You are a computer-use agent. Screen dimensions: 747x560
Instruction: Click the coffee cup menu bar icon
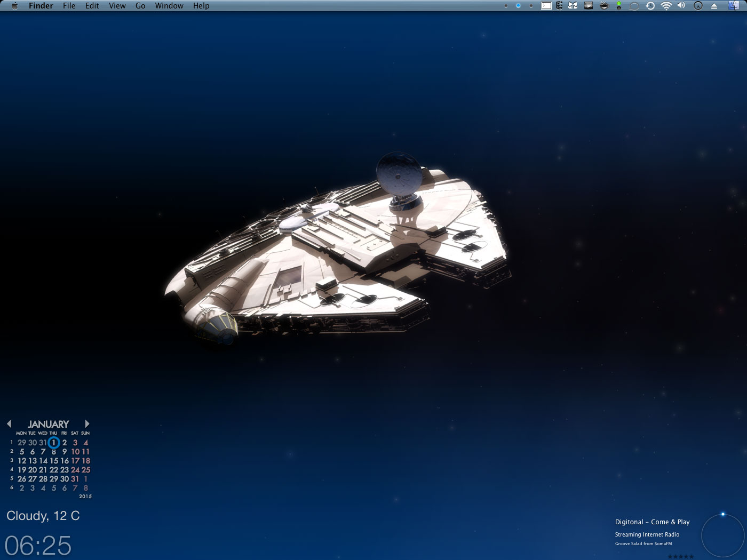click(x=604, y=6)
